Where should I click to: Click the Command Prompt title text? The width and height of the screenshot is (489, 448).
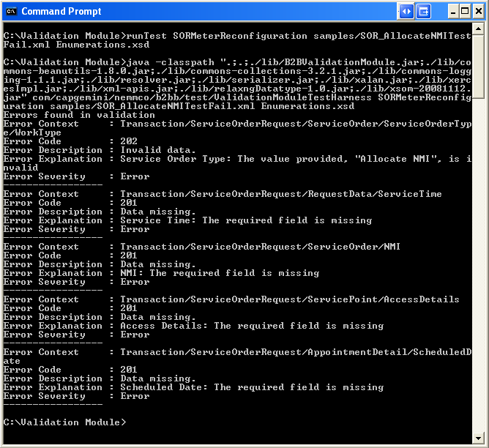tap(61, 12)
